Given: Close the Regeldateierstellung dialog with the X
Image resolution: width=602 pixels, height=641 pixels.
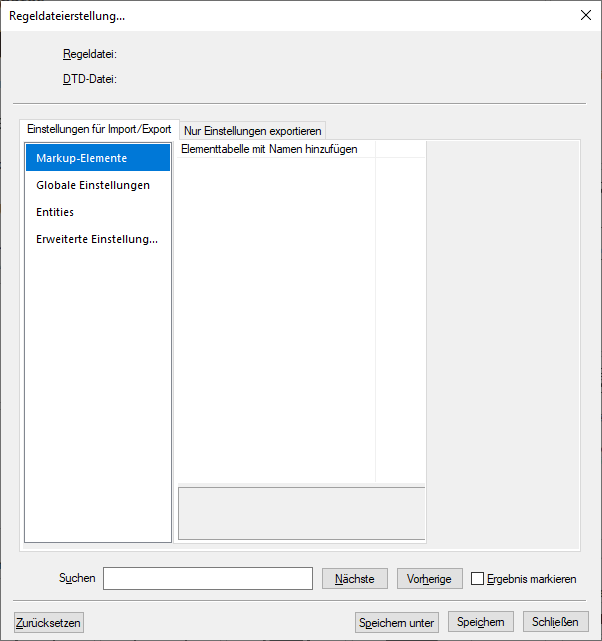Looking at the screenshot, I should 585,15.
